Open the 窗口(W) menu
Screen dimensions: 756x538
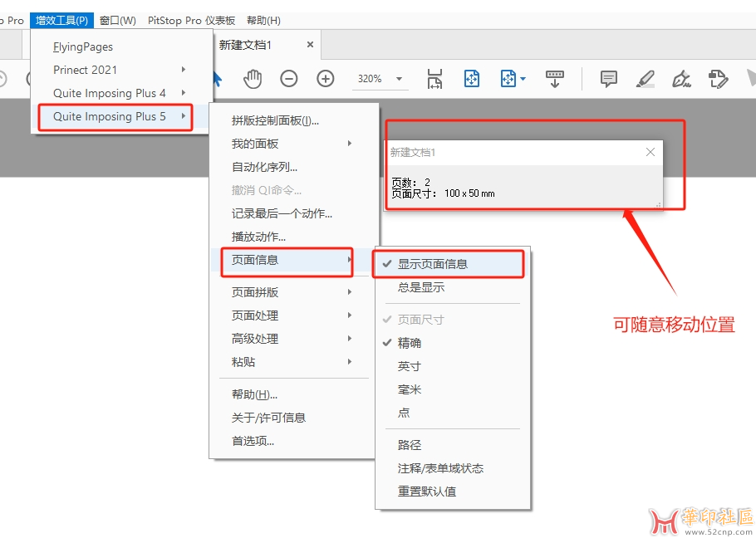point(118,20)
